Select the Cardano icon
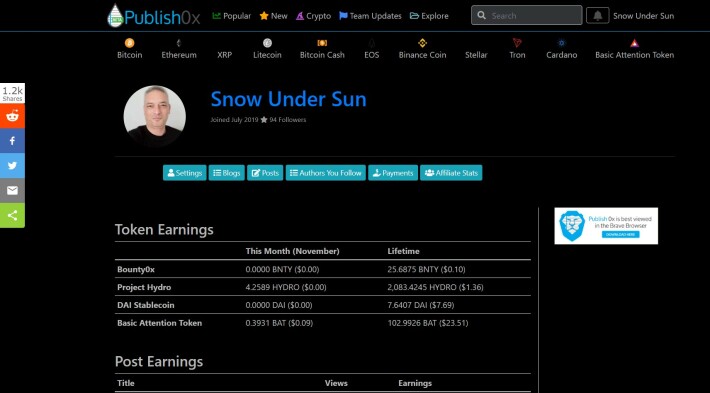 tap(561, 43)
